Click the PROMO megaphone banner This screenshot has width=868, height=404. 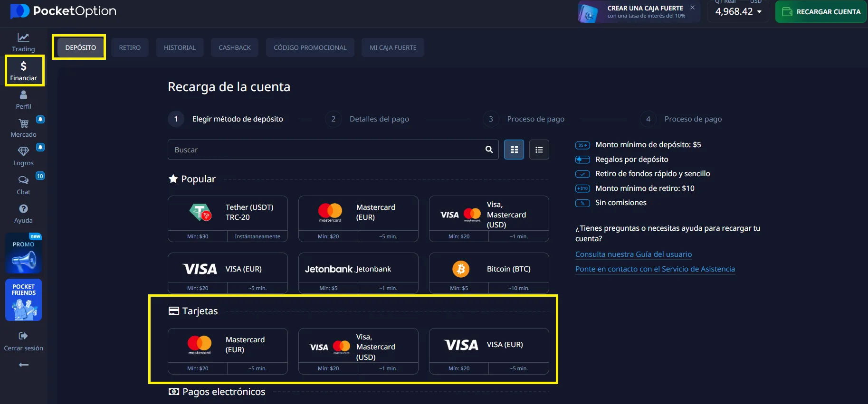pyautogui.click(x=24, y=253)
